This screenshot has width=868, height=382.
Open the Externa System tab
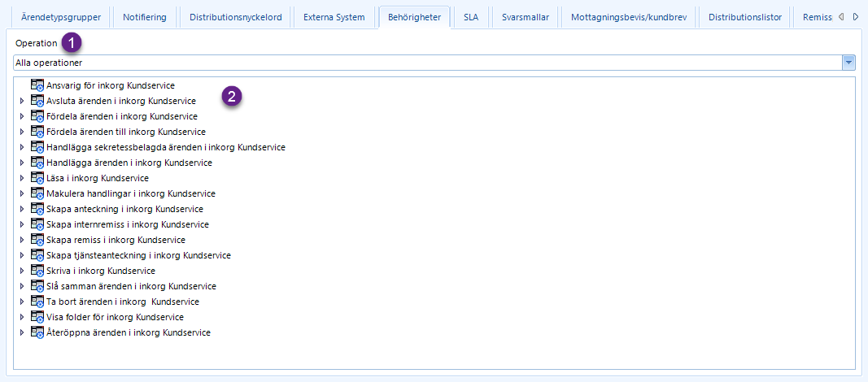[x=334, y=17]
